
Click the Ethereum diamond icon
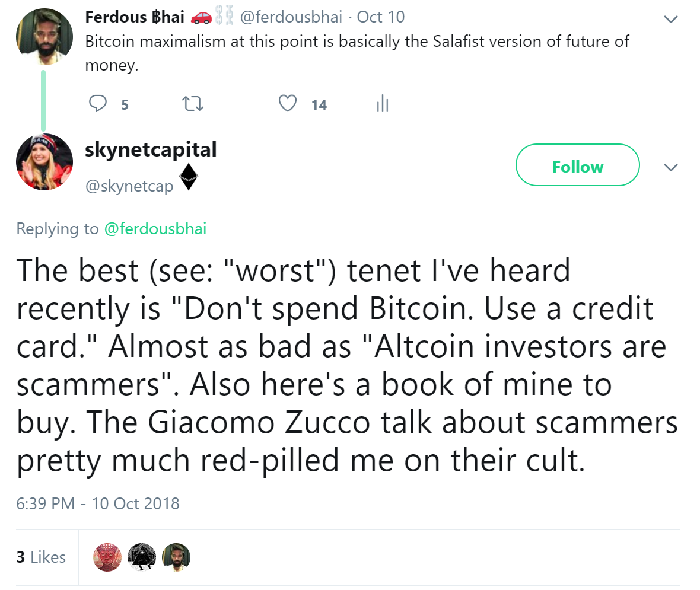tap(189, 177)
